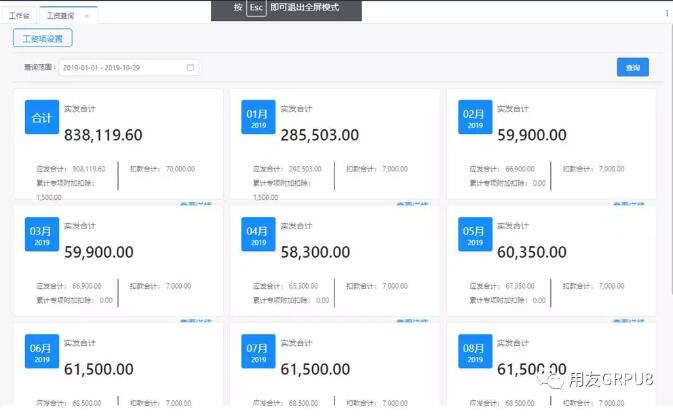Close the 工资查询 tab
This screenshot has width=673, height=416.
[87, 17]
